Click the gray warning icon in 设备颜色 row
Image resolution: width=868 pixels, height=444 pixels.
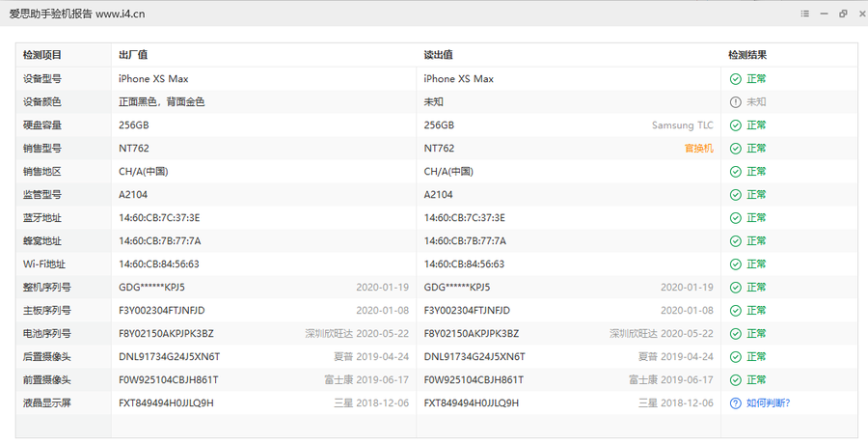[x=735, y=102]
